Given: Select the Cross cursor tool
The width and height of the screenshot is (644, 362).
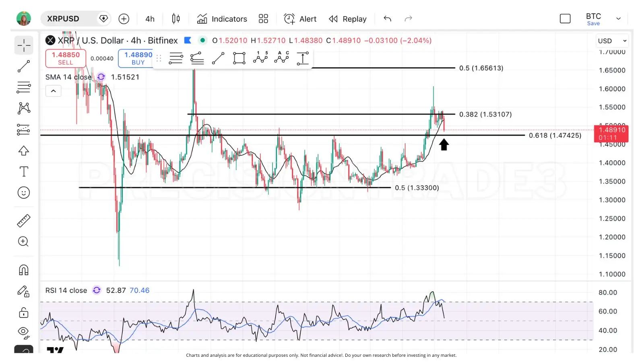Looking at the screenshot, I should 23,45.
